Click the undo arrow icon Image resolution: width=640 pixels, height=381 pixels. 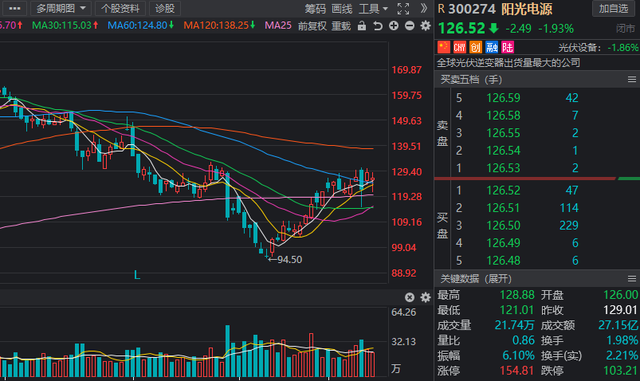tap(378, 26)
